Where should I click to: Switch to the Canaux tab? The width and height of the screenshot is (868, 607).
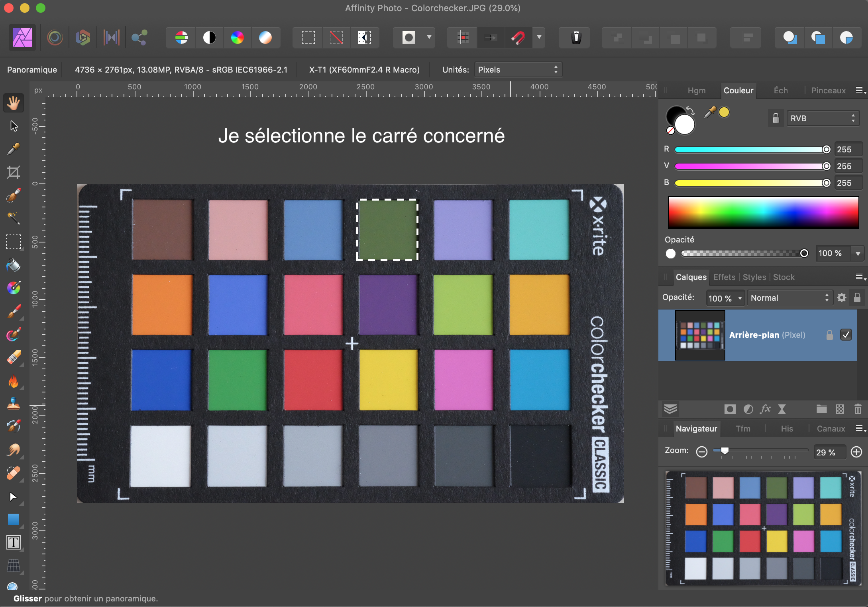click(831, 429)
